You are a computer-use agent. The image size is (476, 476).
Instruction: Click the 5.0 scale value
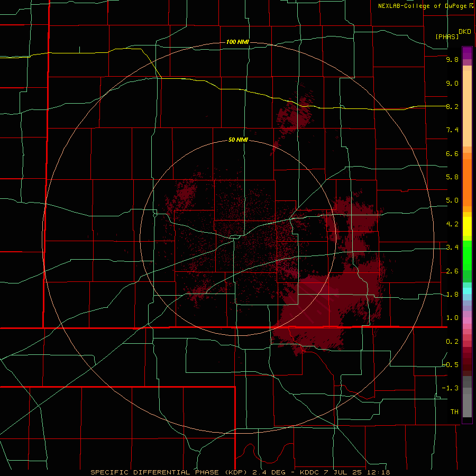[452, 200]
